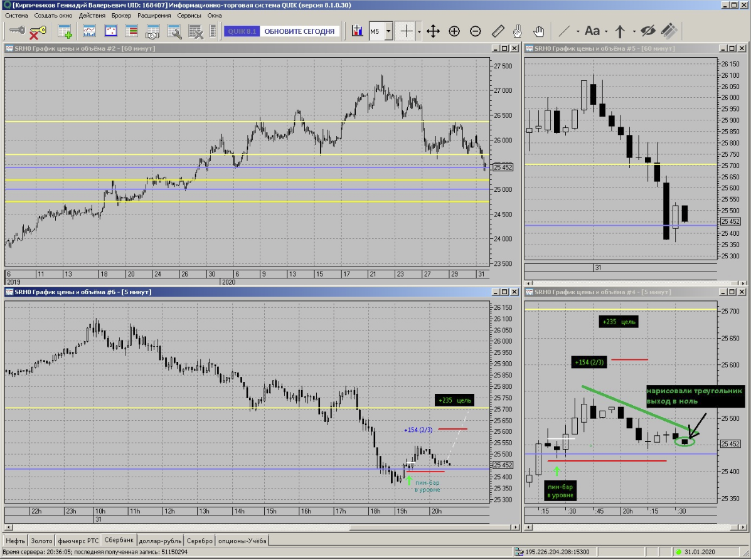Viewport: 751px width, 560px height.
Task: Click left scroll arrow of chart #4 window
Action: tap(528, 527)
